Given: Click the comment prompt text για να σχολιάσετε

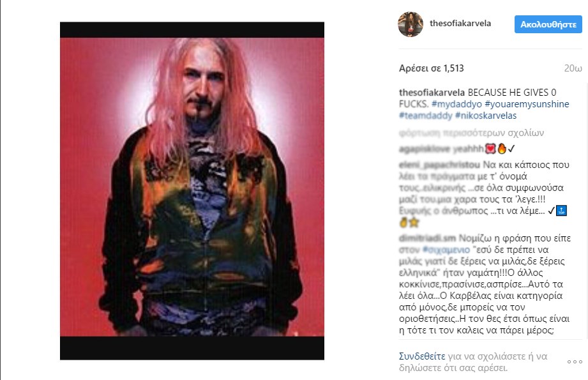Looking at the screenshot, I should (497, 356).
